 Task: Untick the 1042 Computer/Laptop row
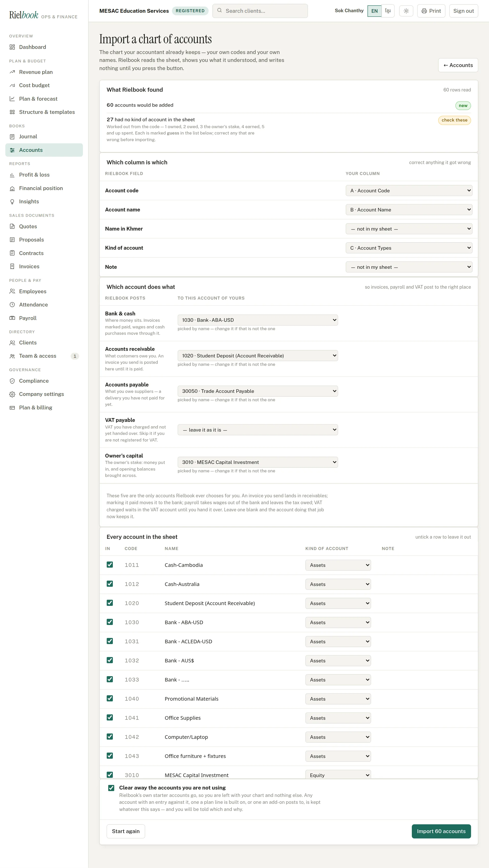coord(110,737)
